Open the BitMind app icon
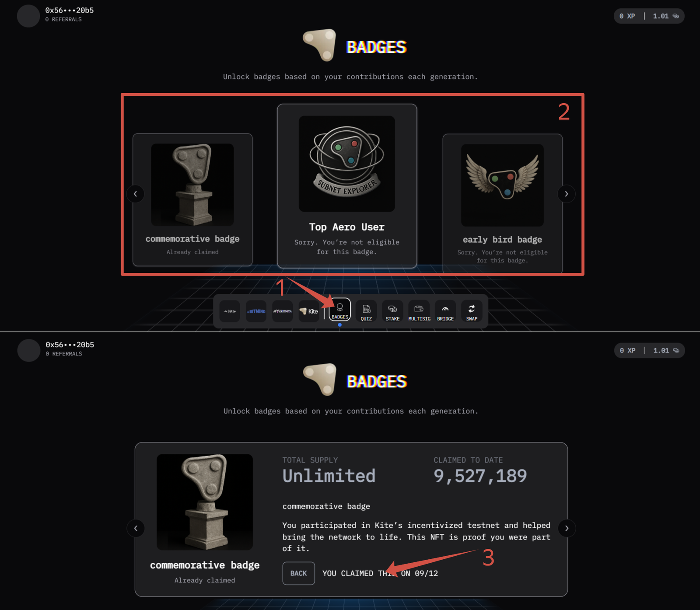 (256, 311)
